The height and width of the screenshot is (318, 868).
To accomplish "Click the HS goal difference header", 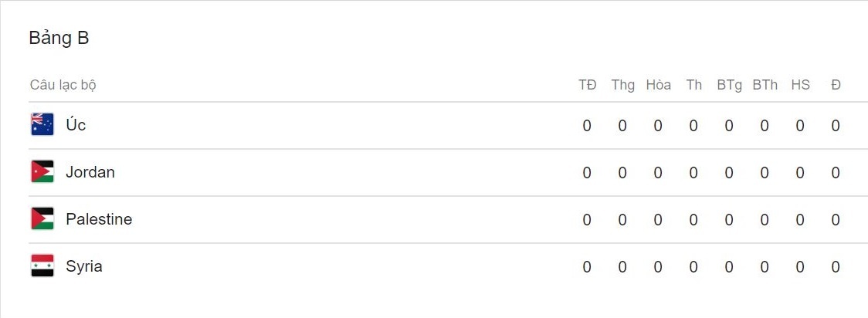I will (x=800, y=85).
